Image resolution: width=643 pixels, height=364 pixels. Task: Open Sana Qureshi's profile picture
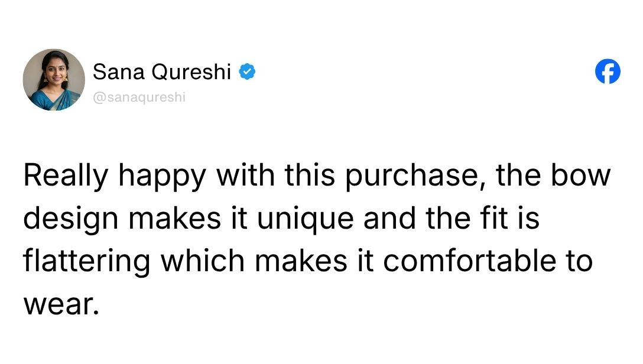click(x=54, y=80)
